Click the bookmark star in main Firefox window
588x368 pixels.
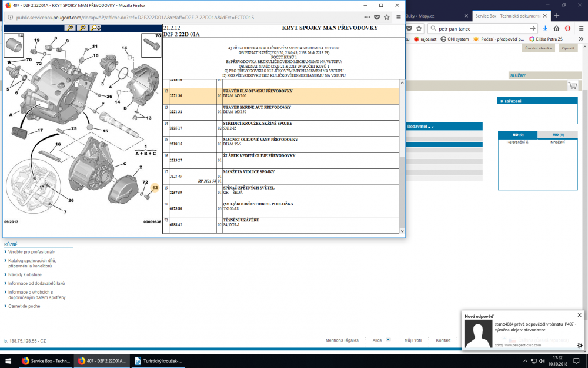coord(419,28)
